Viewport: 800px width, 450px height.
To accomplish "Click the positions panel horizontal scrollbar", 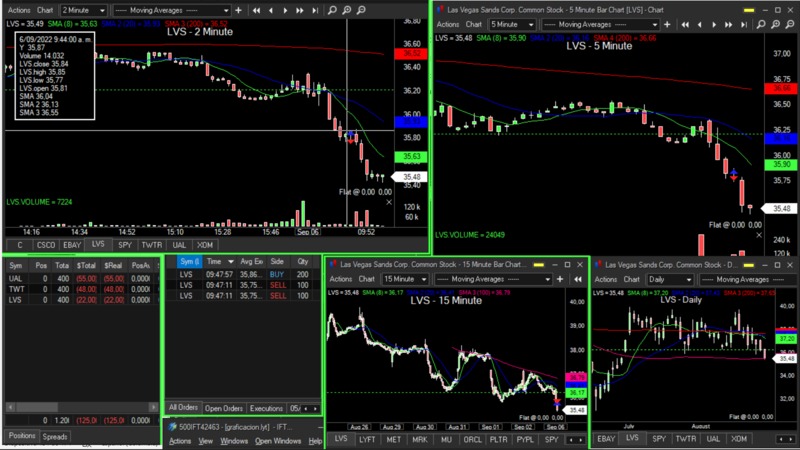I will pos(80,408).
